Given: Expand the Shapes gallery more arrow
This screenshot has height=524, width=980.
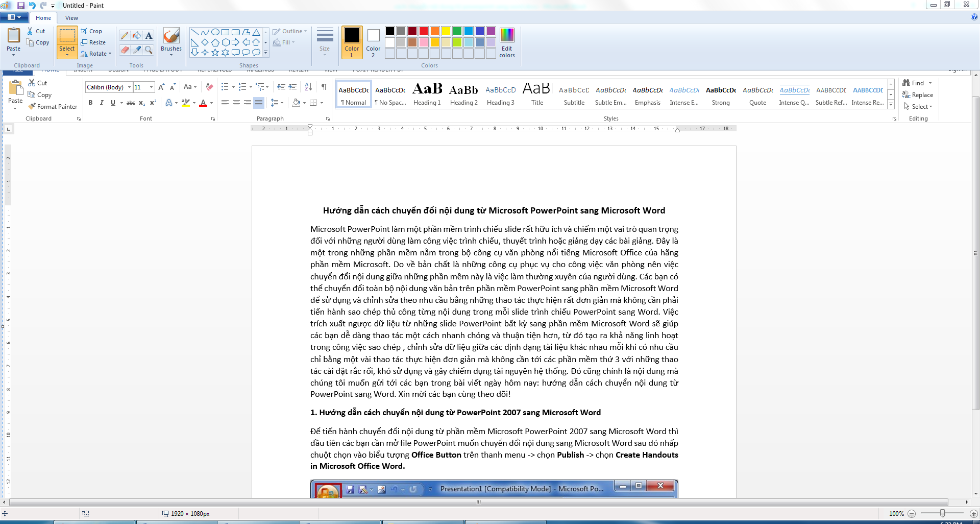Looking at the screenshot, I should coord(265,52).
